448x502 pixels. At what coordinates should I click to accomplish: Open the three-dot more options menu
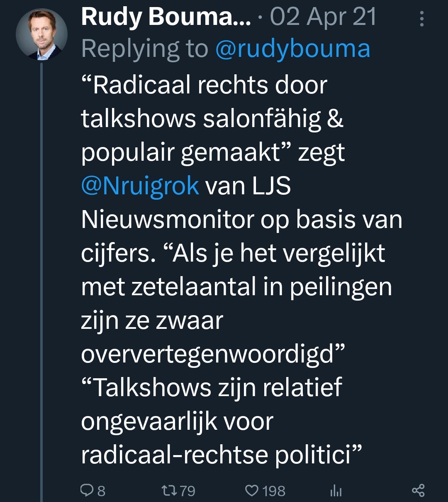(x=422, y=19)
